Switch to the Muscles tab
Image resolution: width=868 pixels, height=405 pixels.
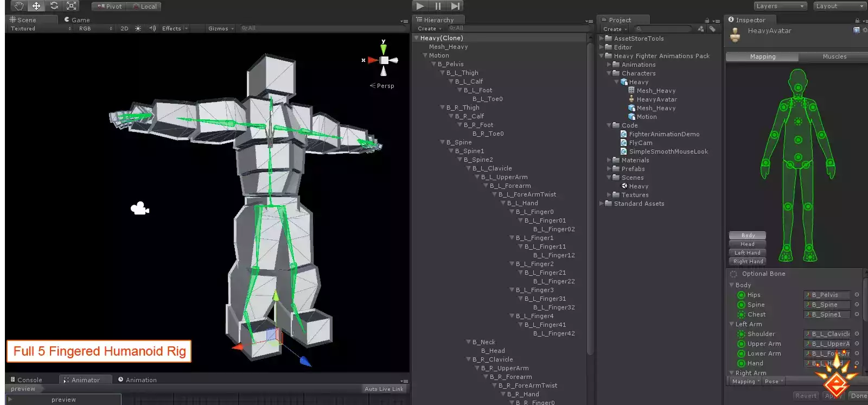pyautogui.click(x=834, y=56)
